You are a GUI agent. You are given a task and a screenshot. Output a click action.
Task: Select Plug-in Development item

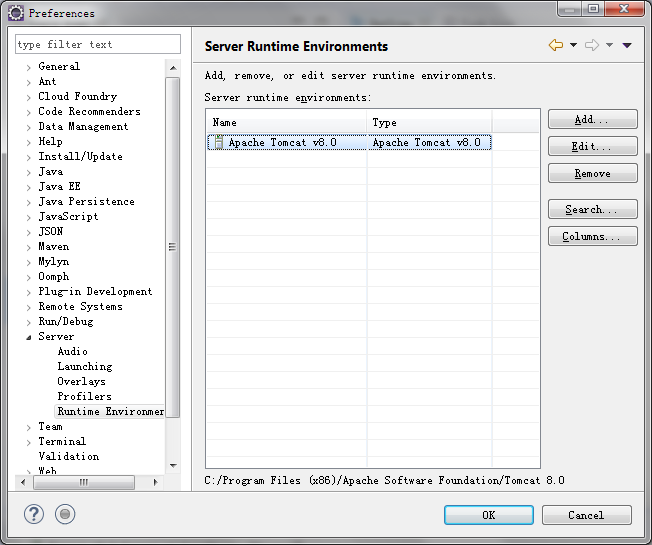(x=95, y=291)
